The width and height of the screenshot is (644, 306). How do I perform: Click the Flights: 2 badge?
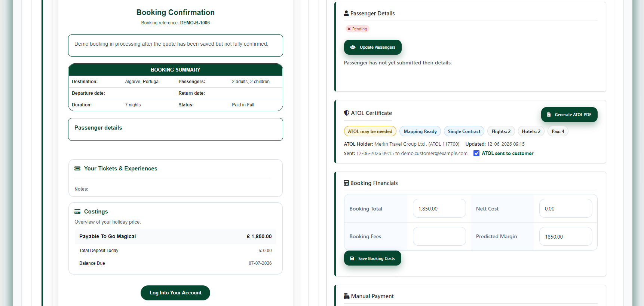tap(501, 131)
